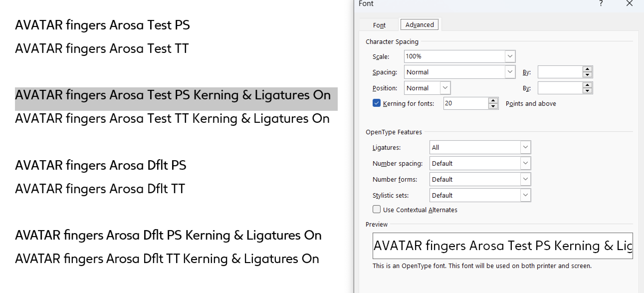Click the Arosa Dflt TT text line

100,189
